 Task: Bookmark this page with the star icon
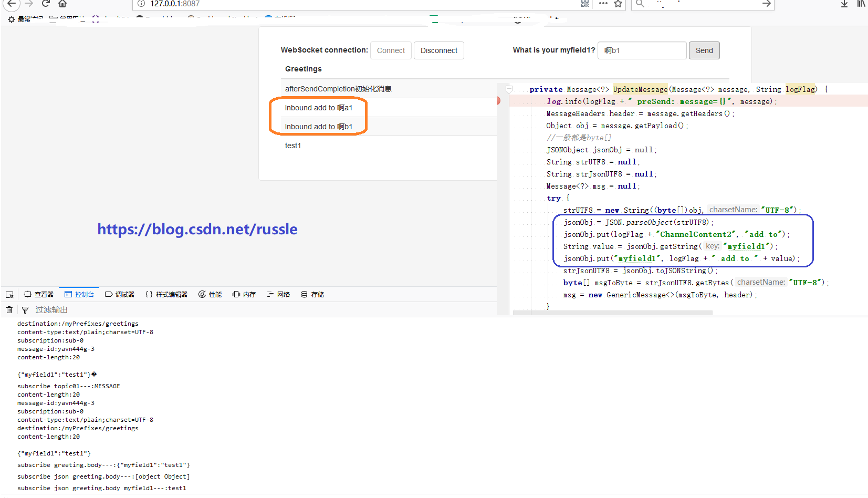pyautogui.click(x=618, y=4)
